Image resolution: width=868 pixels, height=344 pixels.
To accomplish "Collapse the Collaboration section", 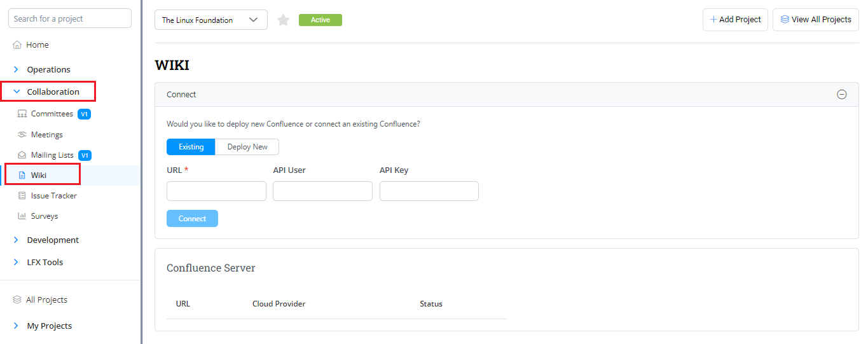I will pos(17,92).
